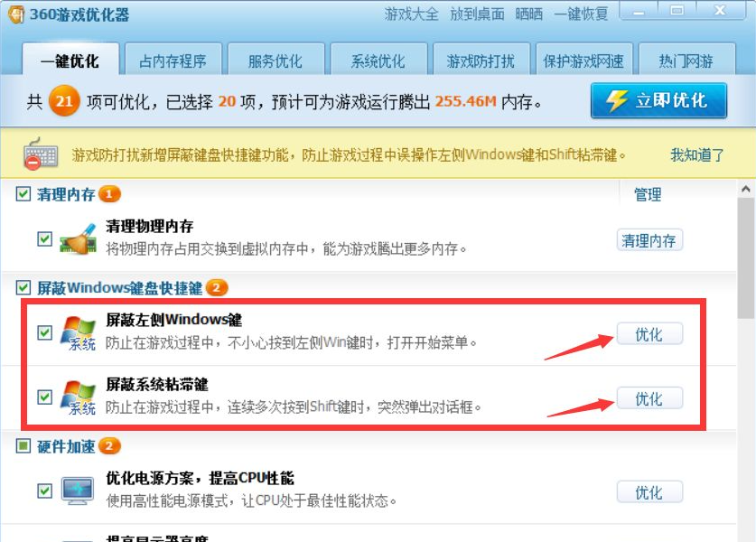Click the scrollbar up arrow
This screenshot has width=756, height=542.
[x=746, y=190]
